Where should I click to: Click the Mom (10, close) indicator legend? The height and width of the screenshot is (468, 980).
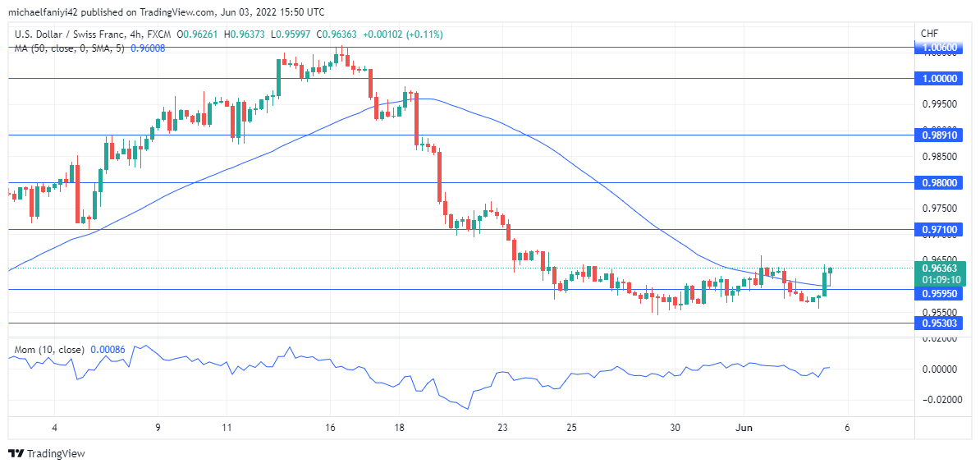point(48,350)
